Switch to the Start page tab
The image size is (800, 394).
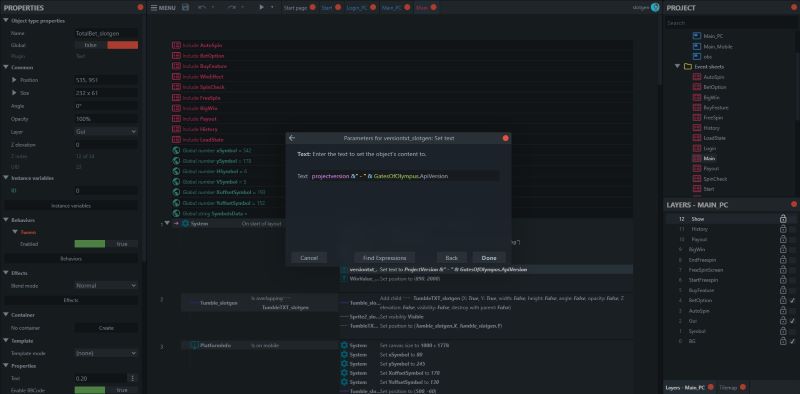(x=295, y=8)
